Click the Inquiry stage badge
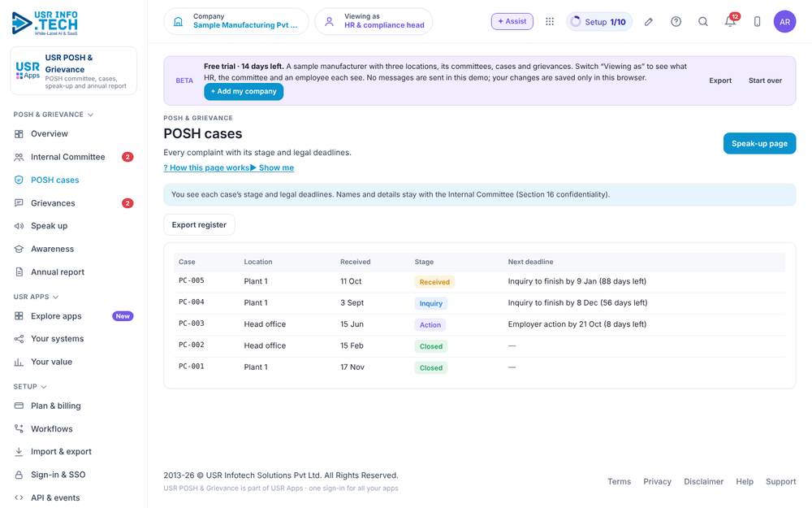Screen dimensions: 812x508 pyautogui.click(x=431, y=303)
